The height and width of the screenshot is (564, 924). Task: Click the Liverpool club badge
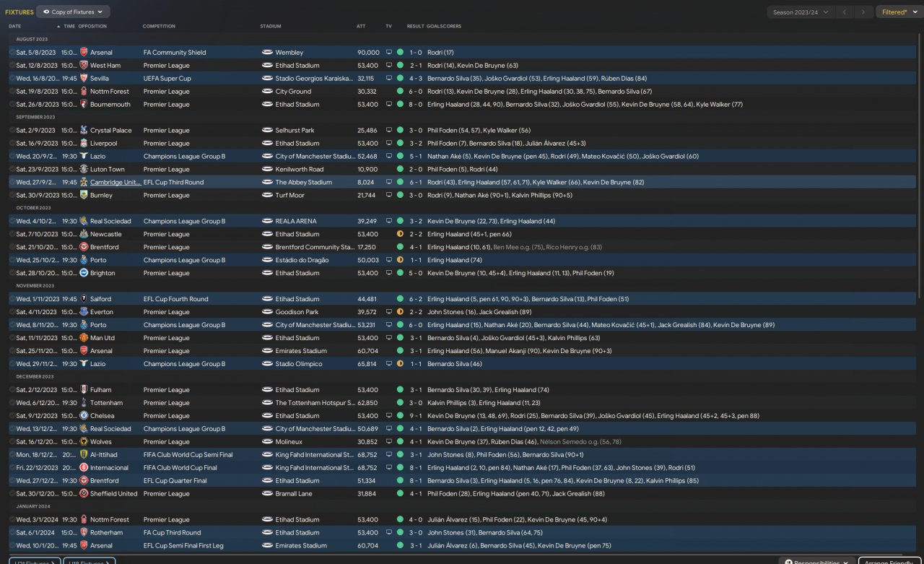(84, 144)
